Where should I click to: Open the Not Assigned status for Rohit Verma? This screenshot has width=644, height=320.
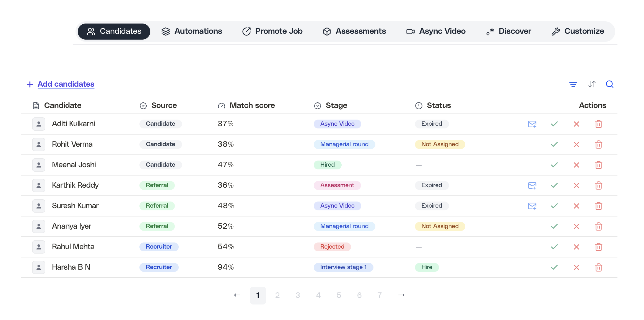tap(440, 144)
